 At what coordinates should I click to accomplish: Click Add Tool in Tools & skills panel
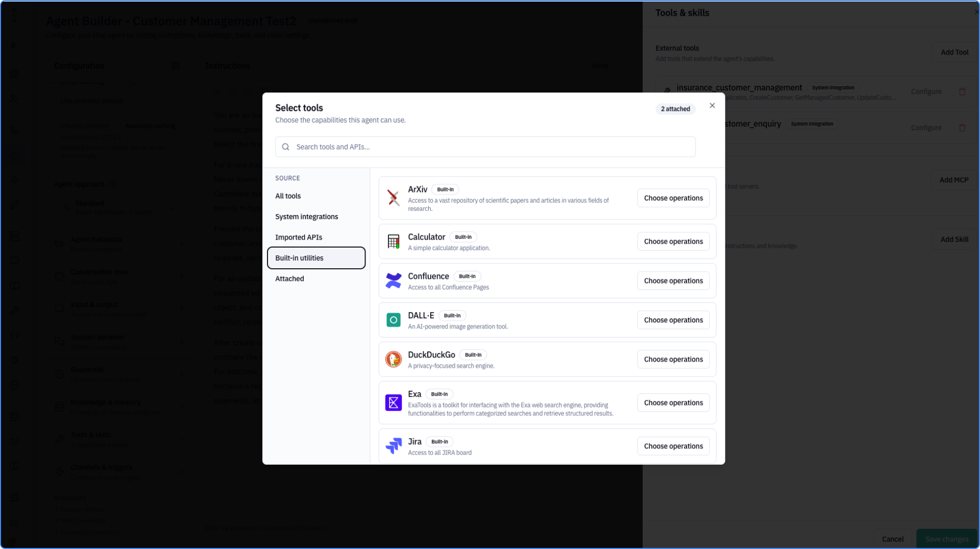point(954,53)
